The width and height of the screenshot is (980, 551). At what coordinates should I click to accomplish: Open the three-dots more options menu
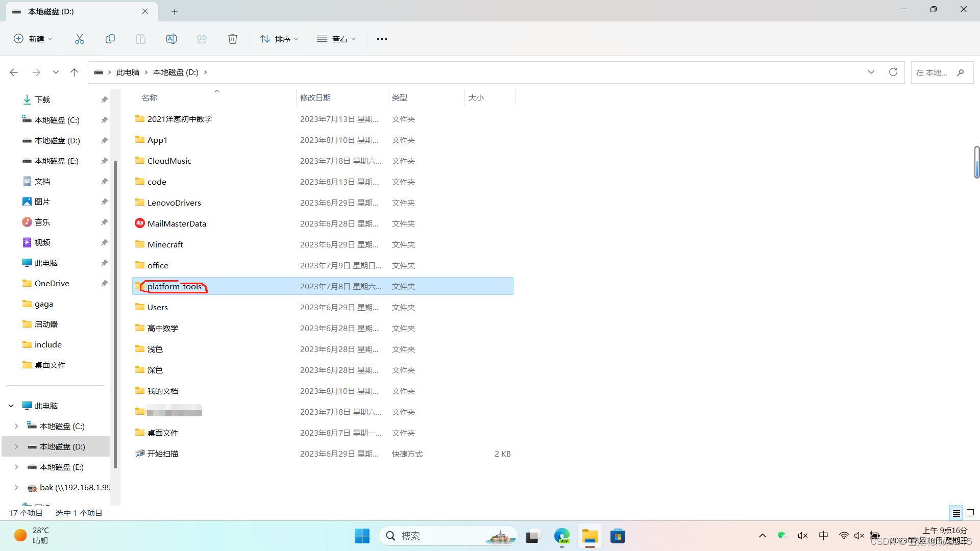382,39
